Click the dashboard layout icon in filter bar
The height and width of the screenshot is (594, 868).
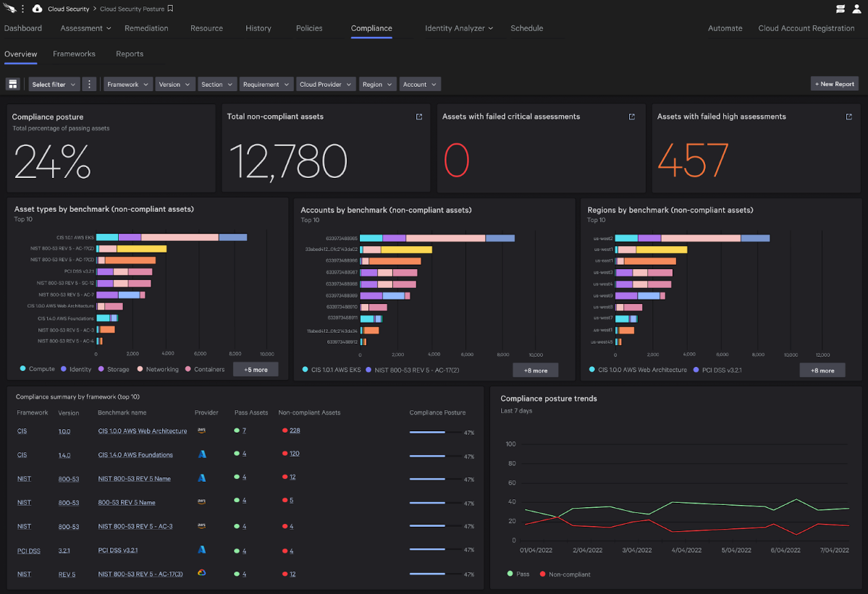coord(12,84)
